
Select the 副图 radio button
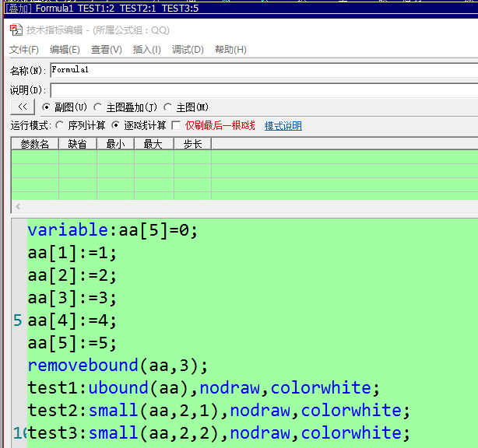(x=46, y=107)
